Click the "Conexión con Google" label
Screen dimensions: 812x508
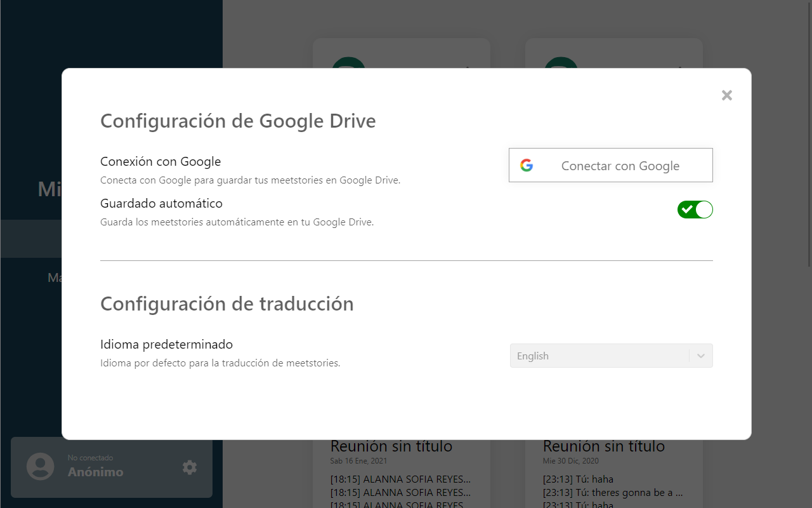pyautogui.click(x=160, y=161)
